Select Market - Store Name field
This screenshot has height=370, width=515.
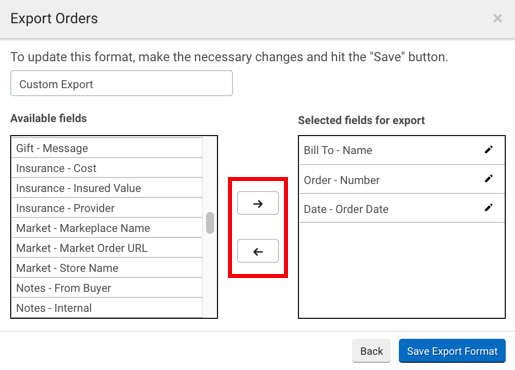(x=107, y=268)
